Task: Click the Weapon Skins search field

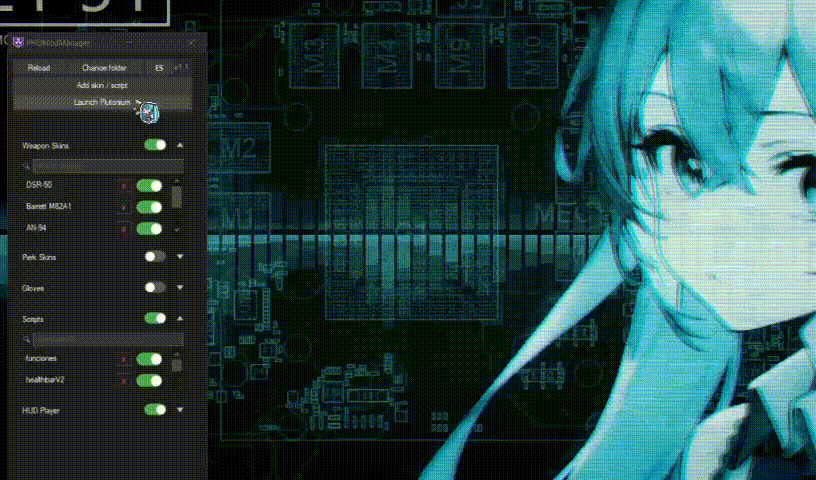Action: click(108, 167)
